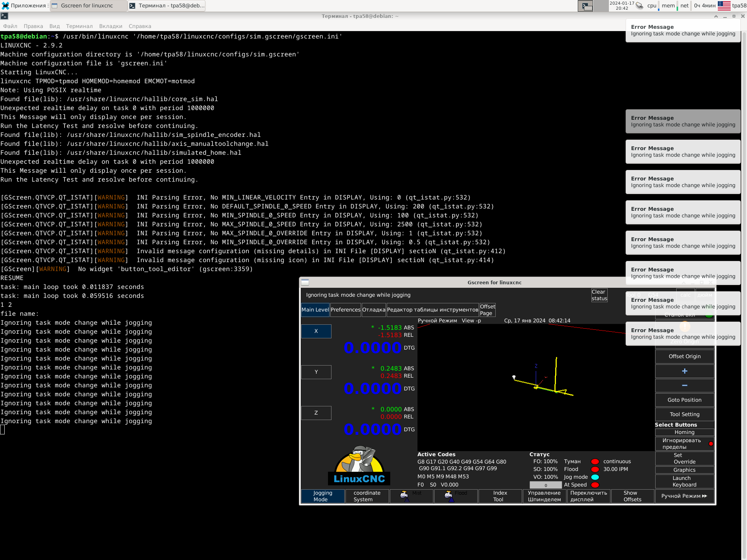Select the Y axis button
This screenshot has height=560, width=747.
(x=316, y=372)
